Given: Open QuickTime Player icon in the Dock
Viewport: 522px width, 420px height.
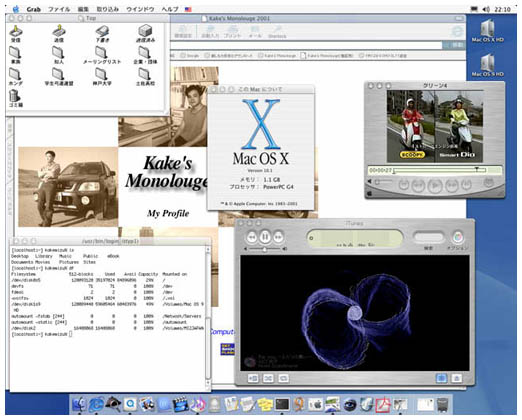Looking at the screenshot, I should coord(130,404).
